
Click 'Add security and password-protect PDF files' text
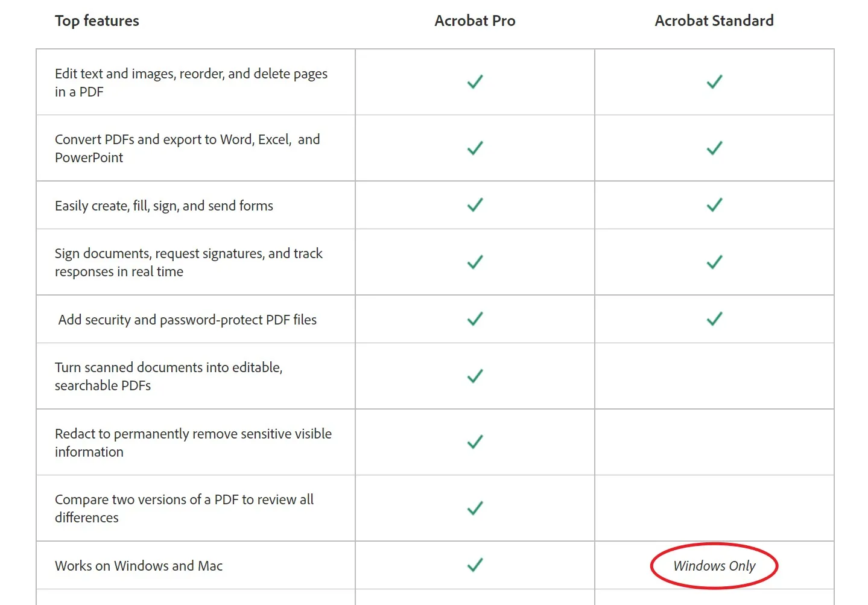click(x=187, y=320)
